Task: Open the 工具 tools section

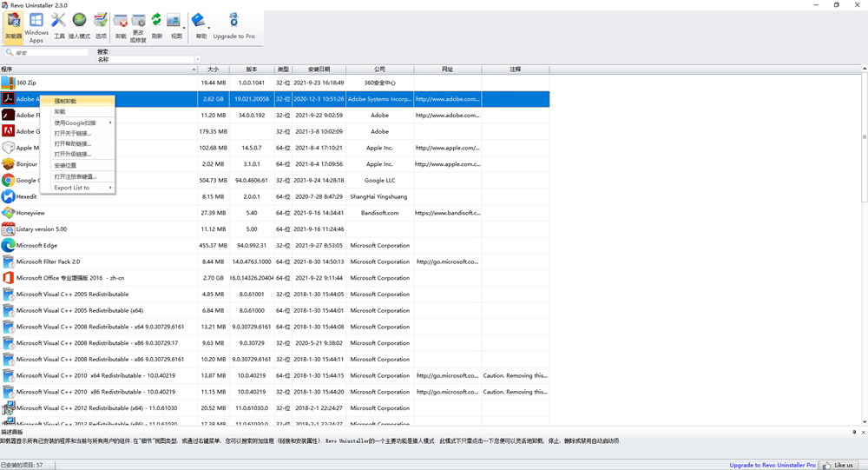Action: [x=59, y=26]
